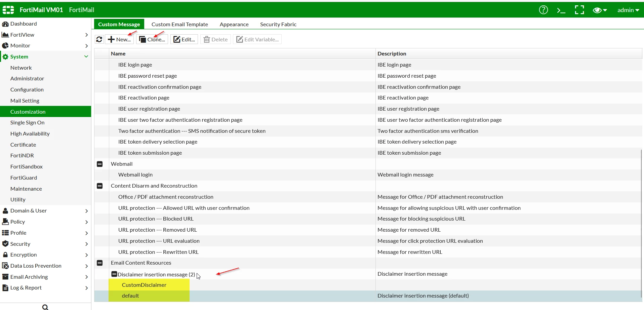This screenshot has height=310, width=644.
Task: Collapse Disclaimer insertion message group
Action: [x=114, y=274]
